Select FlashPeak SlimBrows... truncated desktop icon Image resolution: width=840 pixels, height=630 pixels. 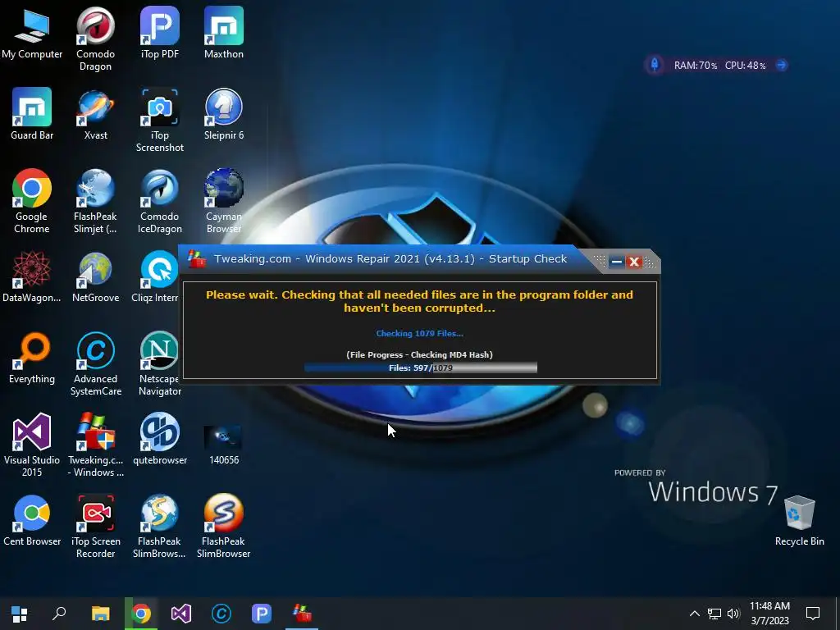160,527
